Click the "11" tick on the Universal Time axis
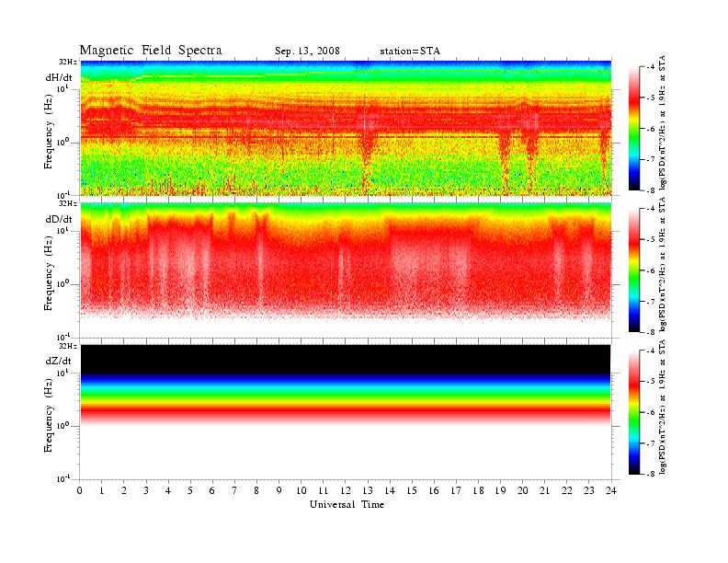 pyautogui.click(x=324, y=490)
